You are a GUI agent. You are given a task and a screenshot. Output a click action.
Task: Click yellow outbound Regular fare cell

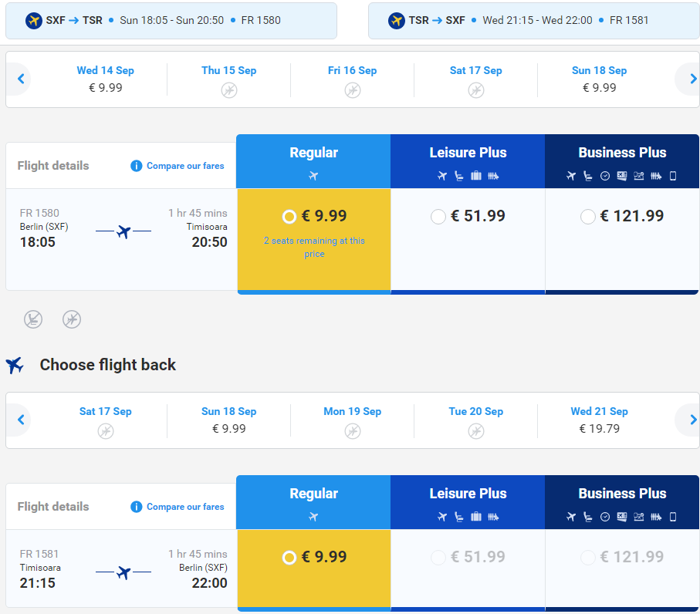pos(314,239)
